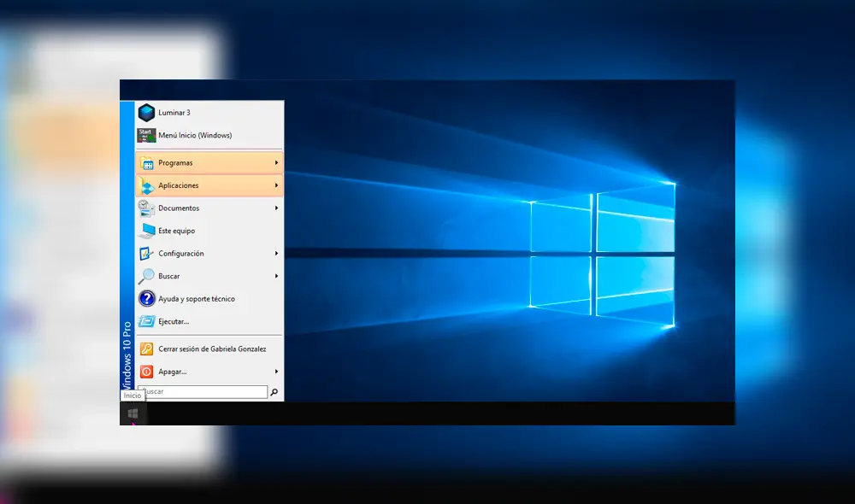This screenshot has width=855, height=504.
Task: Expand the Apagar submenu arrow
Action: (x=278, y=372)
